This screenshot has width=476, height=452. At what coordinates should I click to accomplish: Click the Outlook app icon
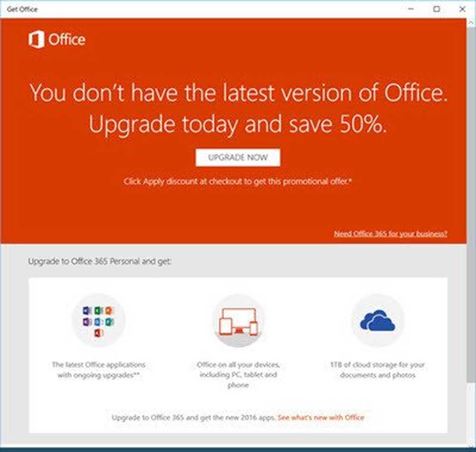pos(99,322)
